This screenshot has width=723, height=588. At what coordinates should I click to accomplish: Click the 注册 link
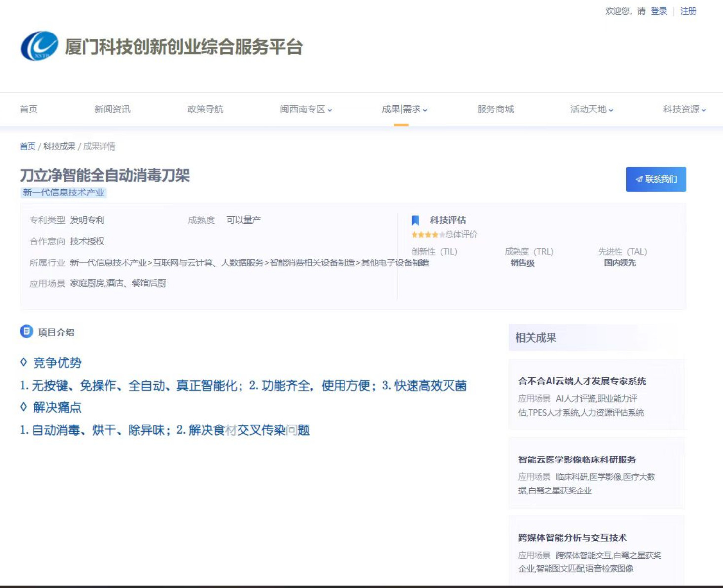(x=688, y=11)
